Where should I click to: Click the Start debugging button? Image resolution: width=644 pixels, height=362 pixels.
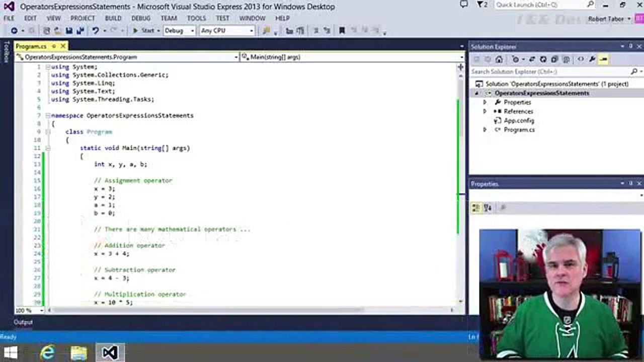coord(144,31)
